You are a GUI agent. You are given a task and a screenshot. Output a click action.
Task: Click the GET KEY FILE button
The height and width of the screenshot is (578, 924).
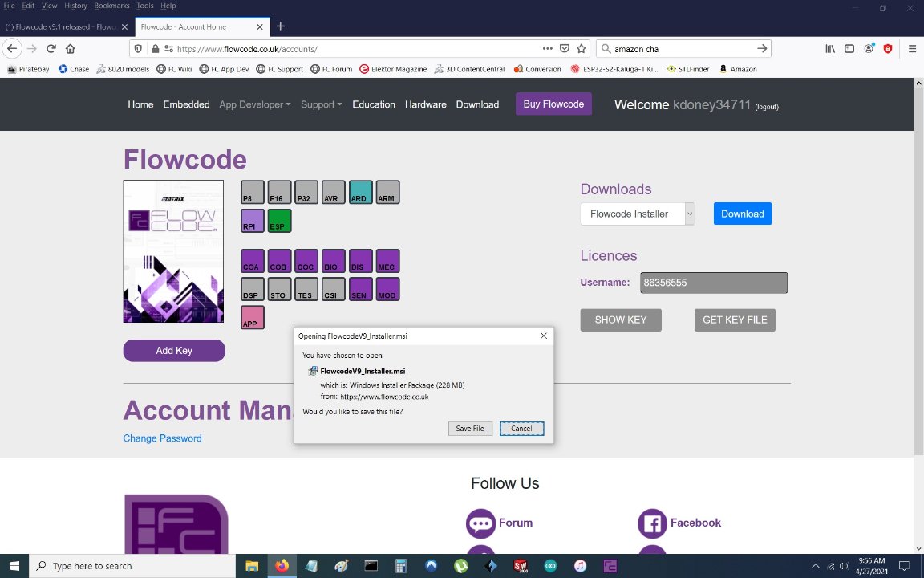point(735,320)
